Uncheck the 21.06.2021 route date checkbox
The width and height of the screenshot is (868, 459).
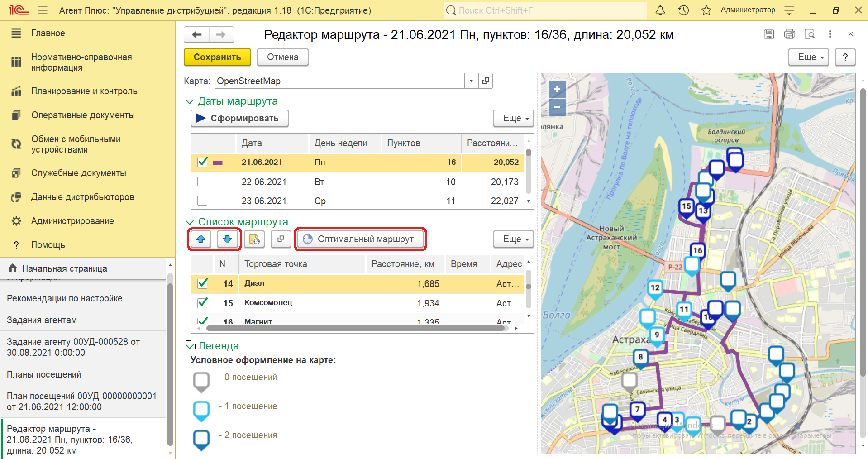pos(202,162)
